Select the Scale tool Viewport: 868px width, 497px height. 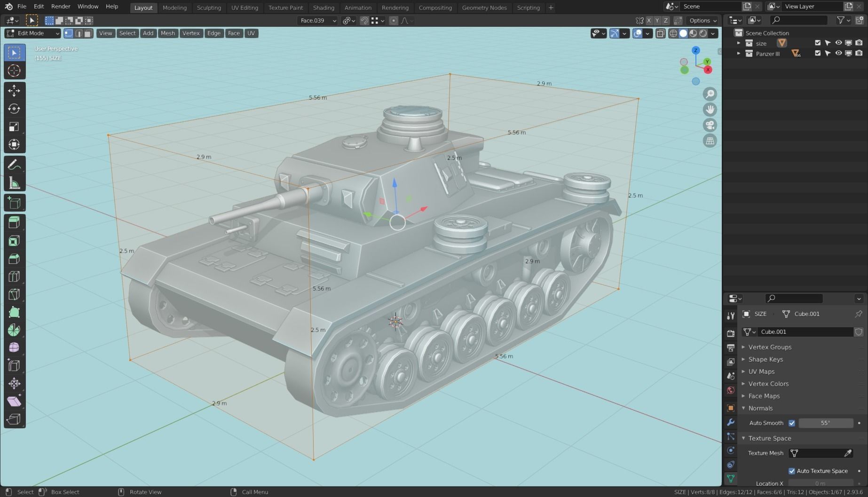pyautogui.click(x=14, y=126)
